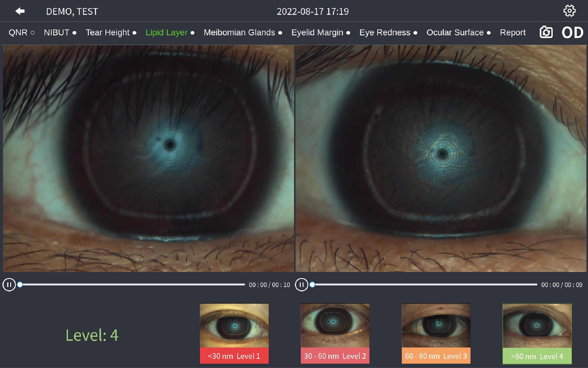Open the QNR tab
Screen dimensions: 588x368
tap(22, 33)
